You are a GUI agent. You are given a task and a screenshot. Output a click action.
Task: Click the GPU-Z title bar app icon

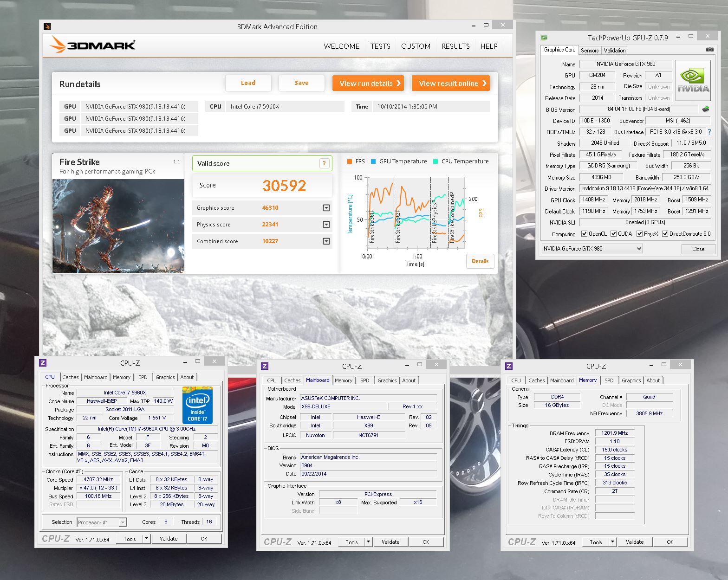click(544, 38)
